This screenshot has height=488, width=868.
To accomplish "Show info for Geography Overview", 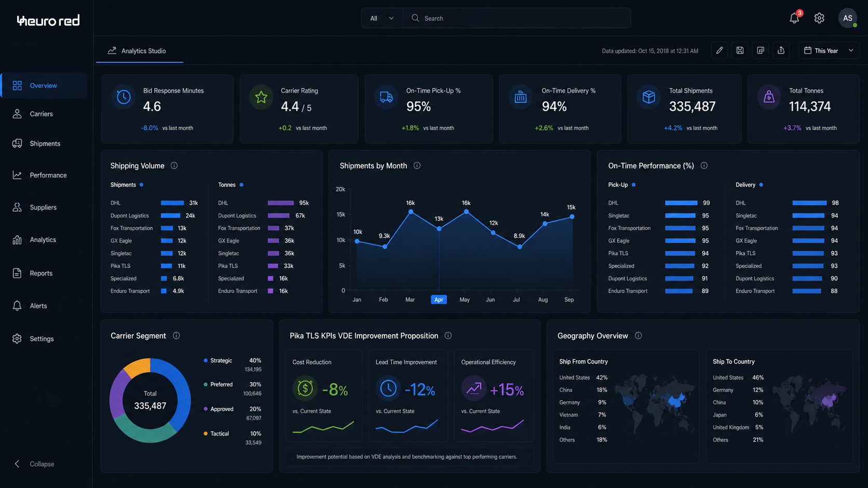I will [639, 335].
